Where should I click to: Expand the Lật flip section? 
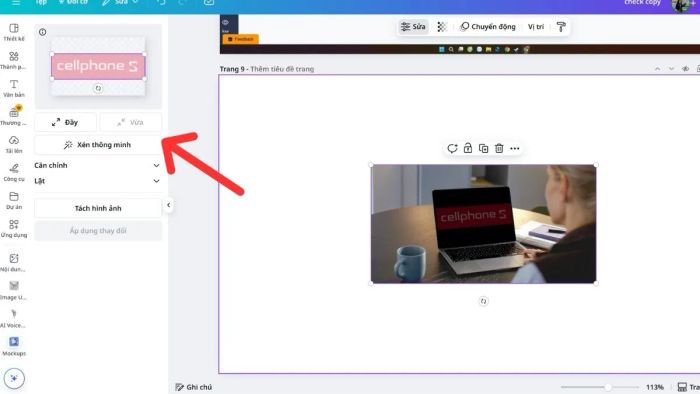click(97, 181)
